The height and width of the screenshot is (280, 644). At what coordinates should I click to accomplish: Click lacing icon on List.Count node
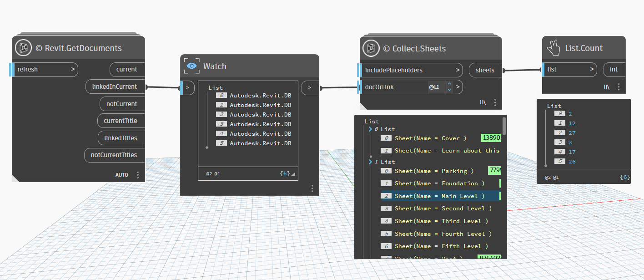(x=606, y=87)
